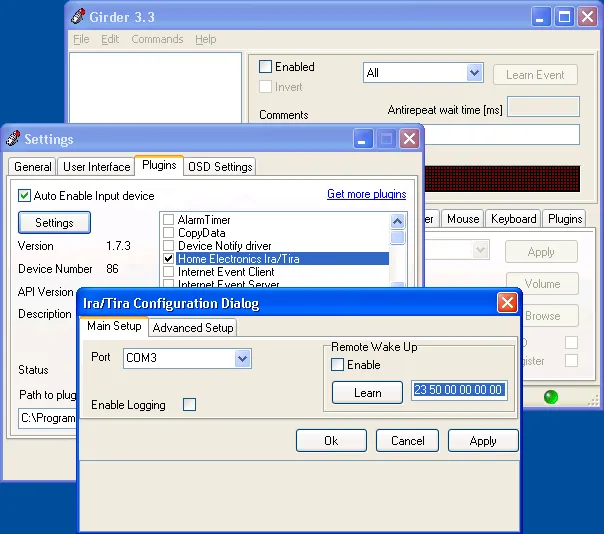The height and width of the screenshot is (534, 604).
Task: Click Cancel in the Ira/Tira dialog
Action: tap(407, 440)
